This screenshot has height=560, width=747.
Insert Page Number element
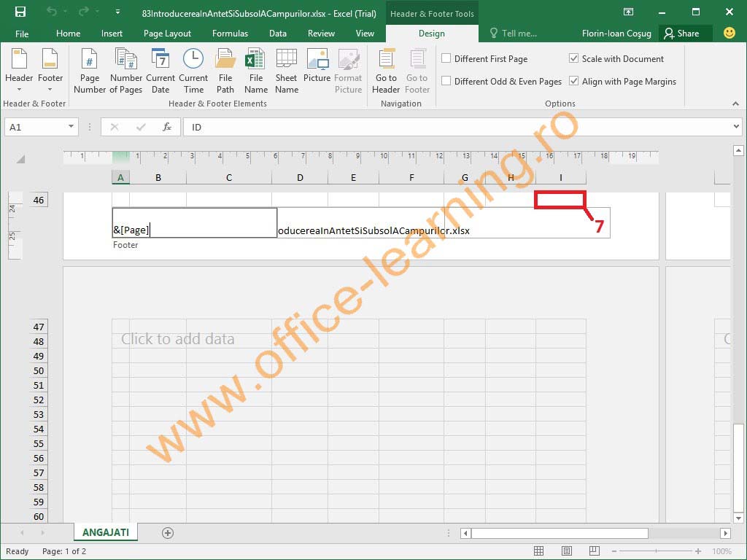[90, 71]
